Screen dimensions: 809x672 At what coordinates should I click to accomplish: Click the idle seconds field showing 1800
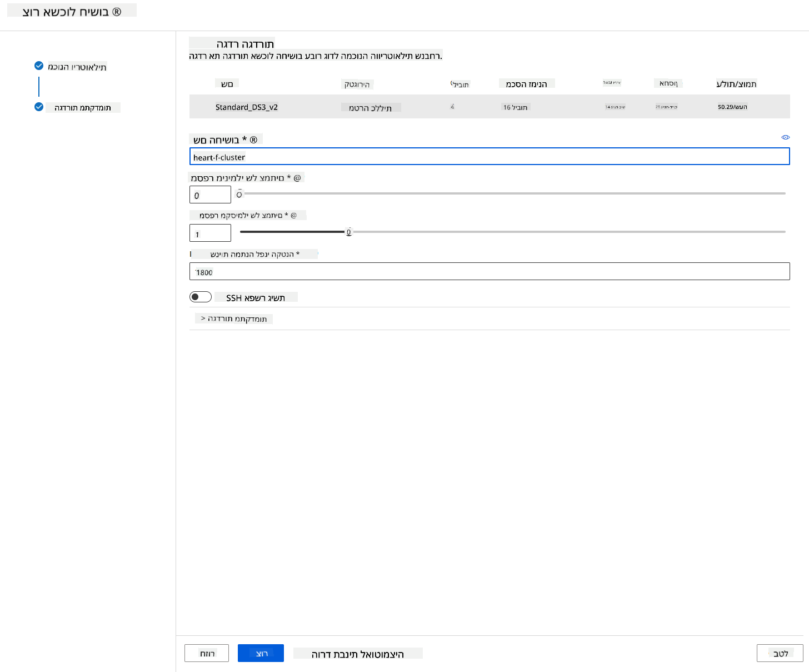[490, 271]
